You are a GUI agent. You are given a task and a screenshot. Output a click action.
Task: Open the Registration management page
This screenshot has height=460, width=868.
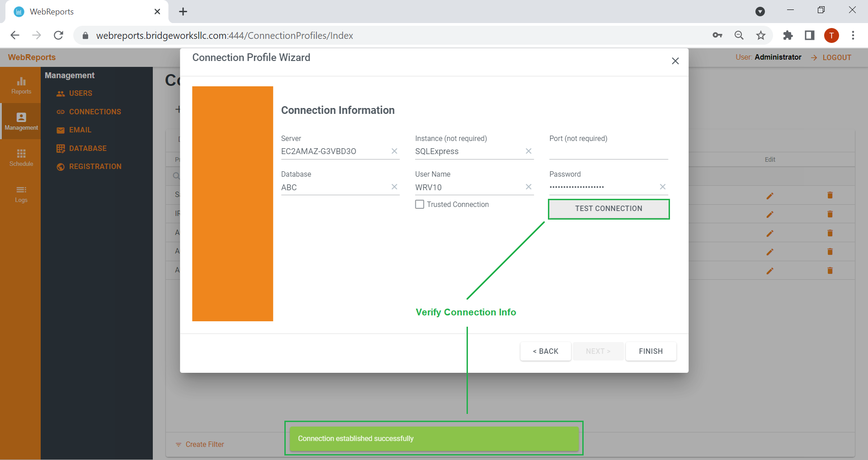coord(89,166)
